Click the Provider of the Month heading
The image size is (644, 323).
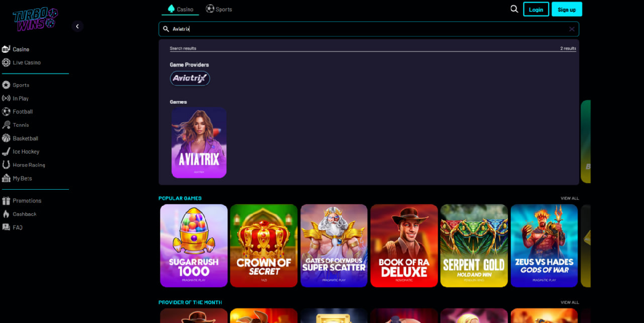pyautogui.click(x=190, y=303)
